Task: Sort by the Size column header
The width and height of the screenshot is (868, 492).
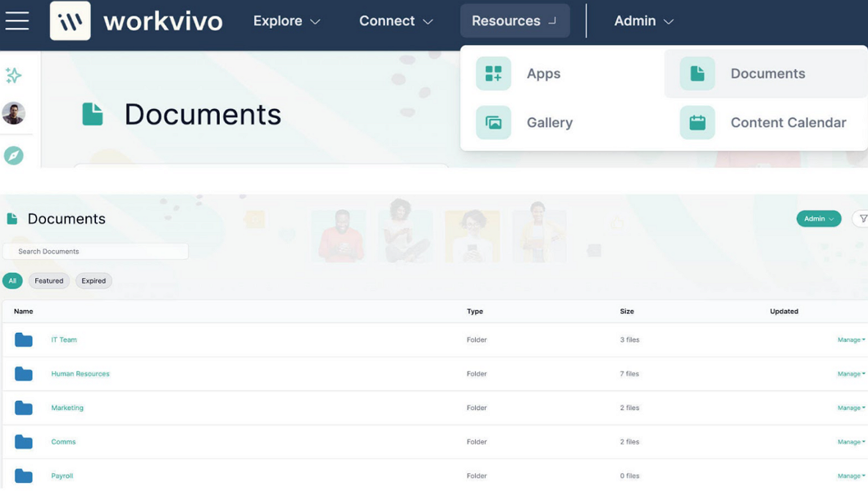Action: coord(627,312)
